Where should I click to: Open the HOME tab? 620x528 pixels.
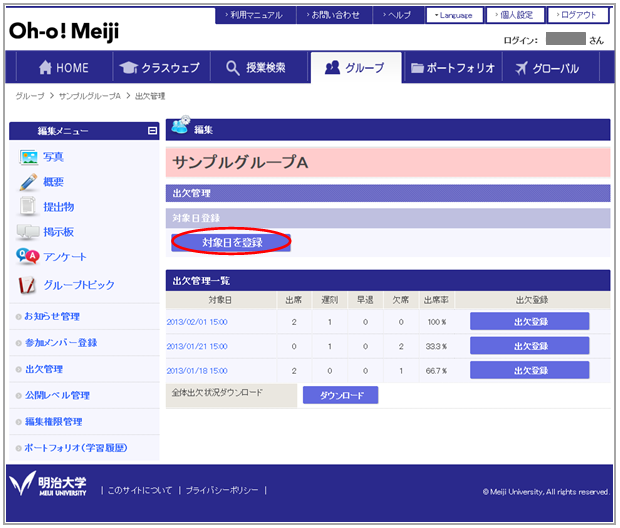pos(64,68)
